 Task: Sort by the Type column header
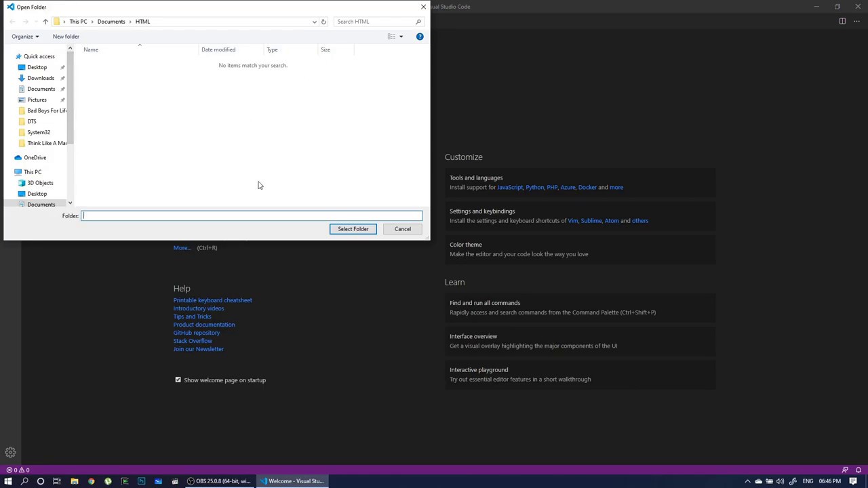tap(291, 49)
